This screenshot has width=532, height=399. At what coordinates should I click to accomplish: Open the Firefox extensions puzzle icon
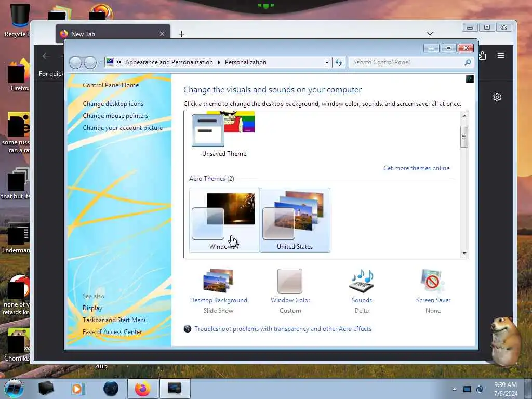(483, 55)
